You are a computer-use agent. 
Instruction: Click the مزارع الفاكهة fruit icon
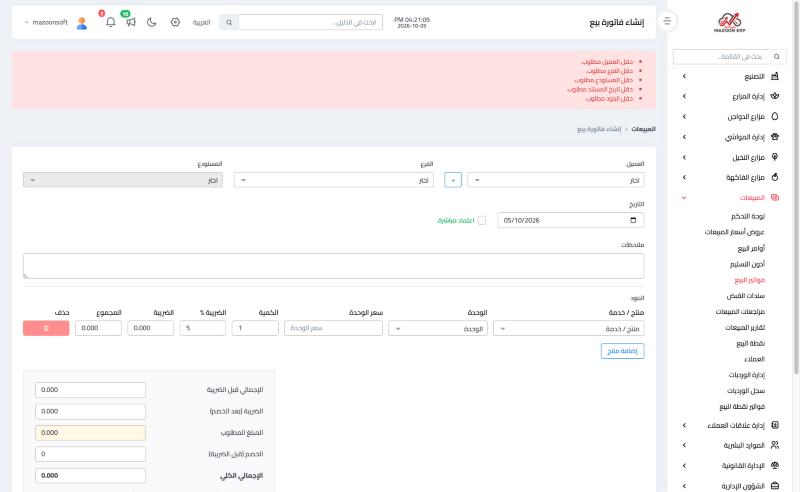(774, 177)
